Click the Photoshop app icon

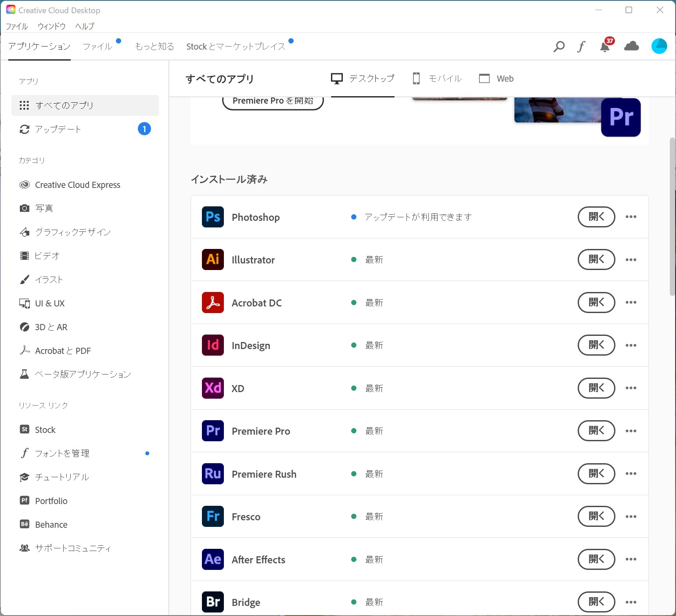pos(213,217)
